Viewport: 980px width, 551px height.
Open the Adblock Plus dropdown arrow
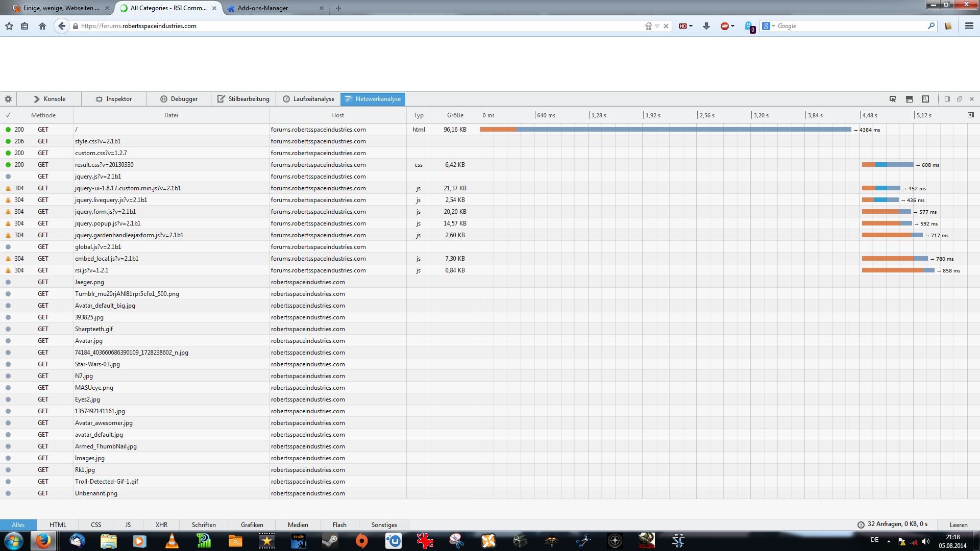coord(733,26)
